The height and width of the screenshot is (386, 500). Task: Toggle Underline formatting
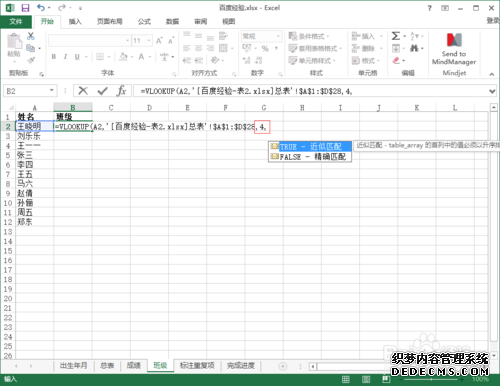click(77, 57)
